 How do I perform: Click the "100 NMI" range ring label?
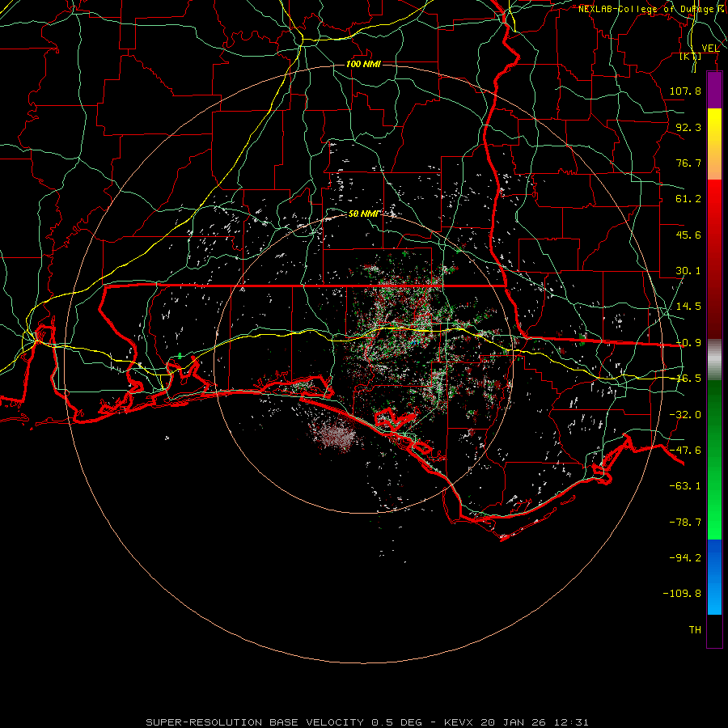(363, 64)
